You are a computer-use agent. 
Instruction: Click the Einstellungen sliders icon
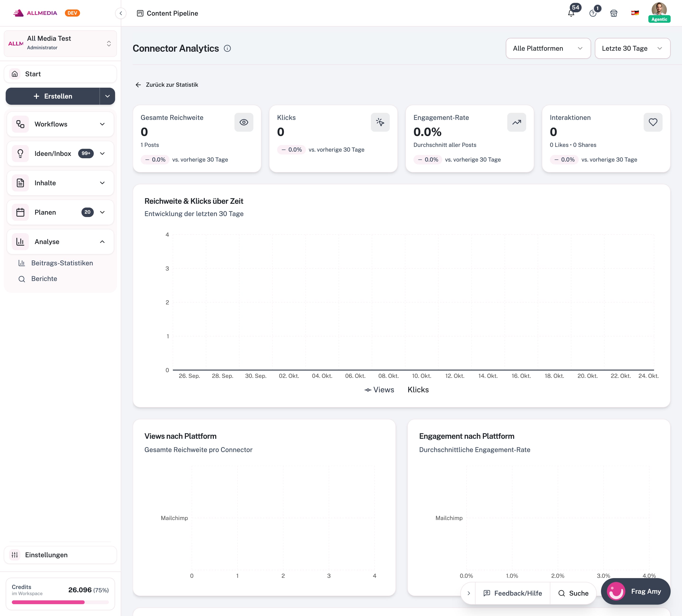14,555
